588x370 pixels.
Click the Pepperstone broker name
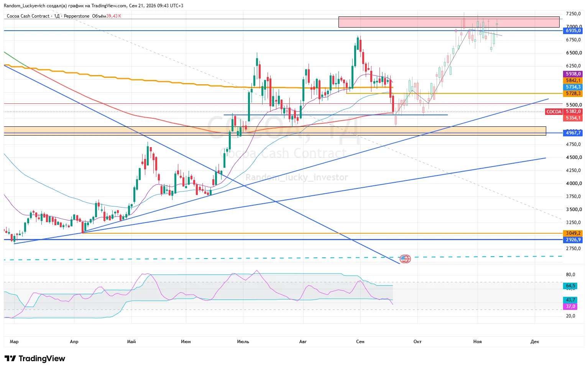[x=77, y=16]
